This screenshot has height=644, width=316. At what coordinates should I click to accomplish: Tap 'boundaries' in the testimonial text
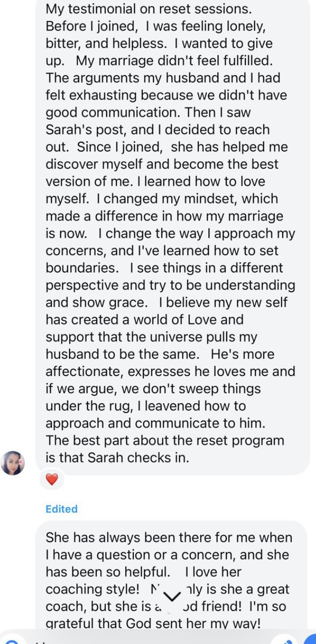[82, 268]
